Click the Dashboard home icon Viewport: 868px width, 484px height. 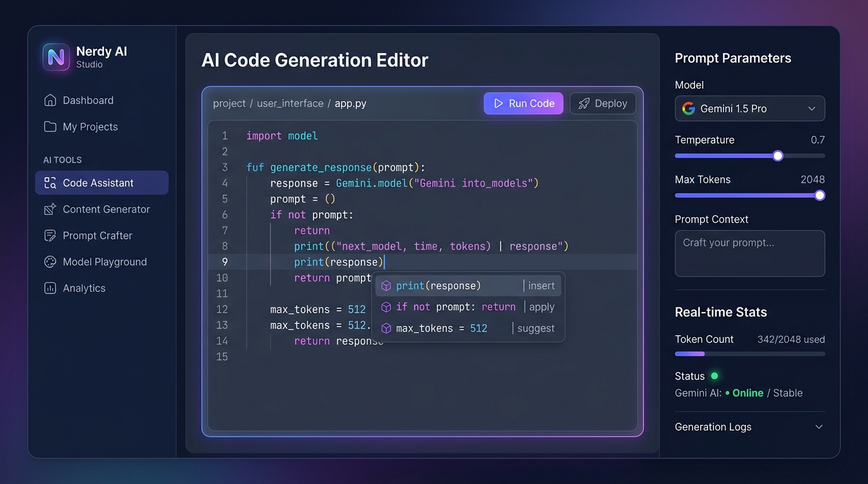tap(50, 100)
